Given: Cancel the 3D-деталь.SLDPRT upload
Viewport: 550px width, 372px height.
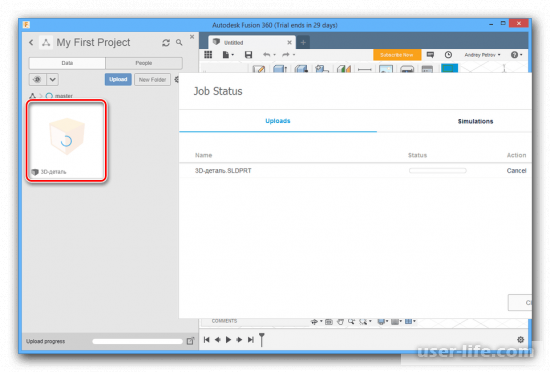Looking at the screenshot, I should pyautogui.click(x=516, y=171).
